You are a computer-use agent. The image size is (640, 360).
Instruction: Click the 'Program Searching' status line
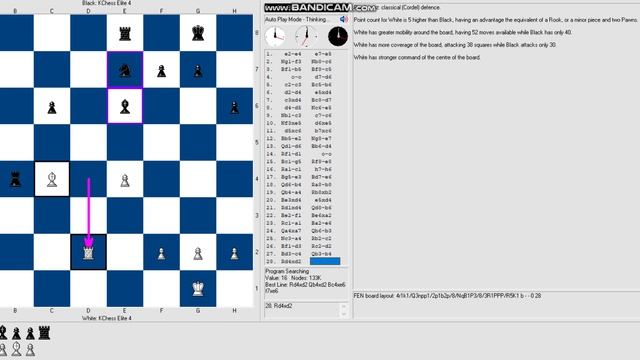(287, 271)
